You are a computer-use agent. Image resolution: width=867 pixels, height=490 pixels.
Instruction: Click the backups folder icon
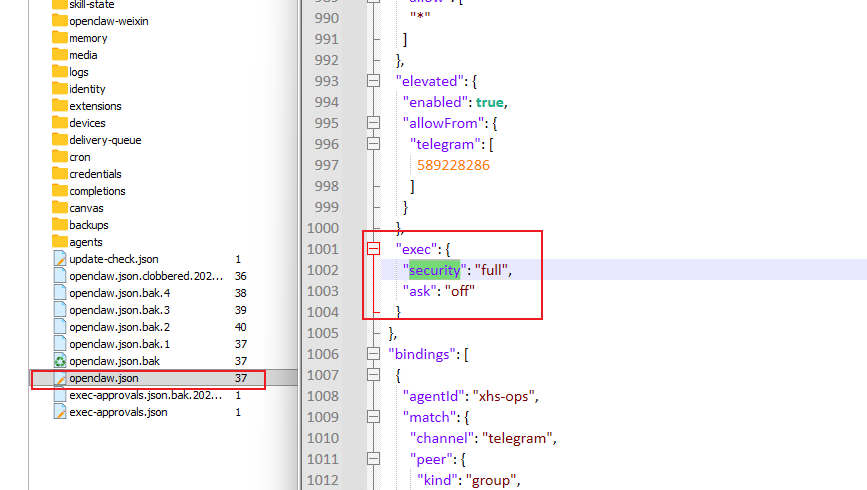(59, 225)
